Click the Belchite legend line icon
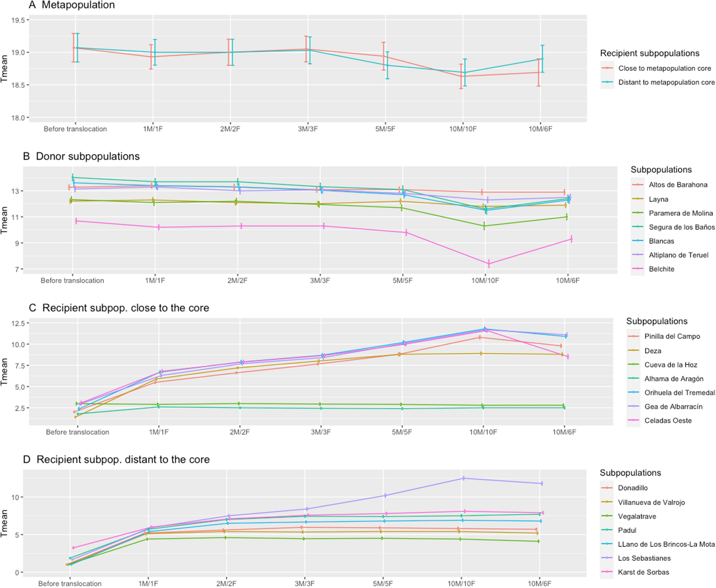 coord(637,269)
